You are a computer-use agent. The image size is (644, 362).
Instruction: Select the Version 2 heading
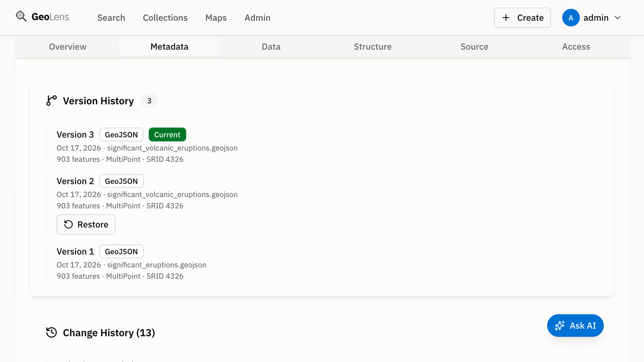point(75,181)
